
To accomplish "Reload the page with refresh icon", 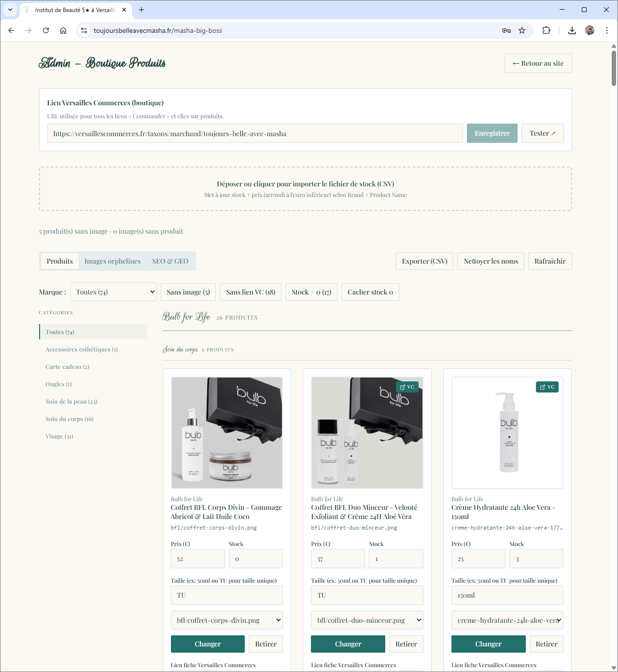I will (x=46, y=30).
